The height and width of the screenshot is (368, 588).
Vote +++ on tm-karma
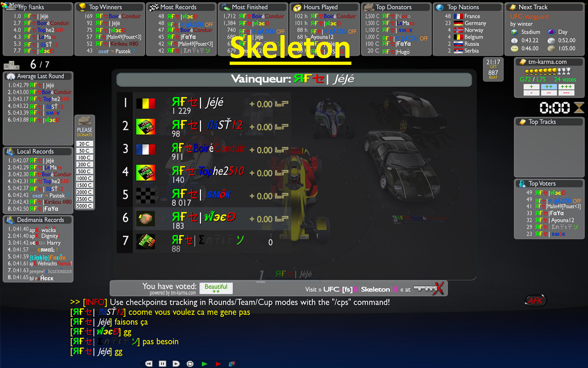(x=566, y=86)
